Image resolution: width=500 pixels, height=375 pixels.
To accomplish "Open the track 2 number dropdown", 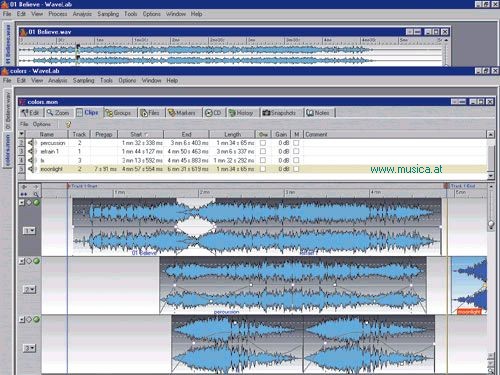I will pos(29,289).
